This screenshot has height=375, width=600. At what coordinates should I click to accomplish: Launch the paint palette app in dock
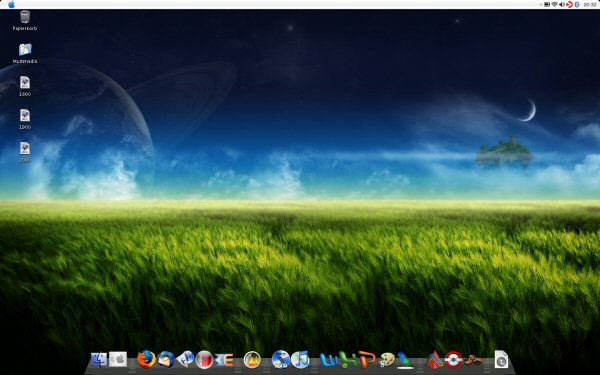386,360
